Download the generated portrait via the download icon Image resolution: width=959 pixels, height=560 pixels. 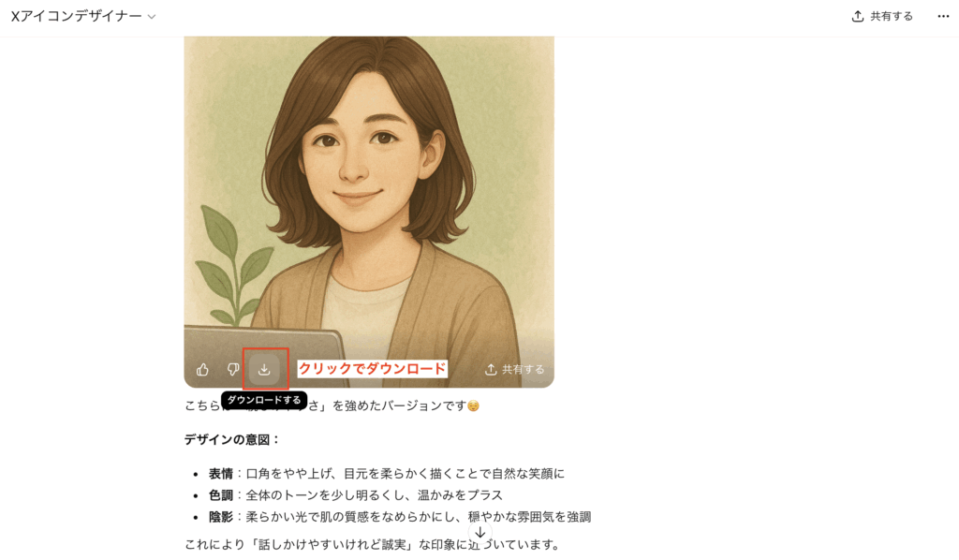tap(264, 369)
